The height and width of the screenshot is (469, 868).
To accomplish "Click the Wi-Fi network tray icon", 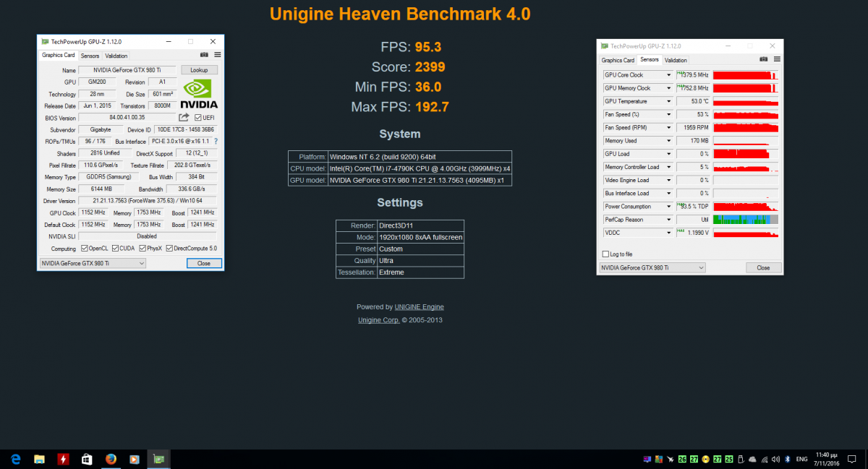I will [x=764, y=459].
